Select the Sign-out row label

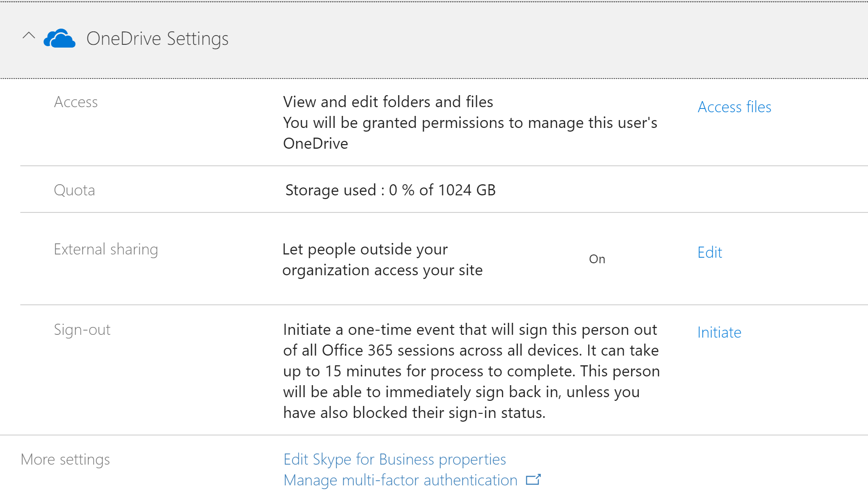(82, 329)
